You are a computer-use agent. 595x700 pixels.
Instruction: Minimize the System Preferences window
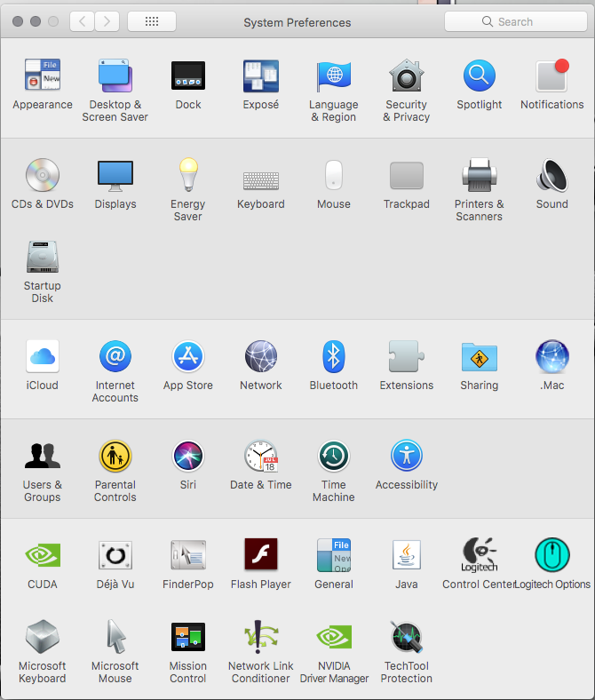click(36, 21)
